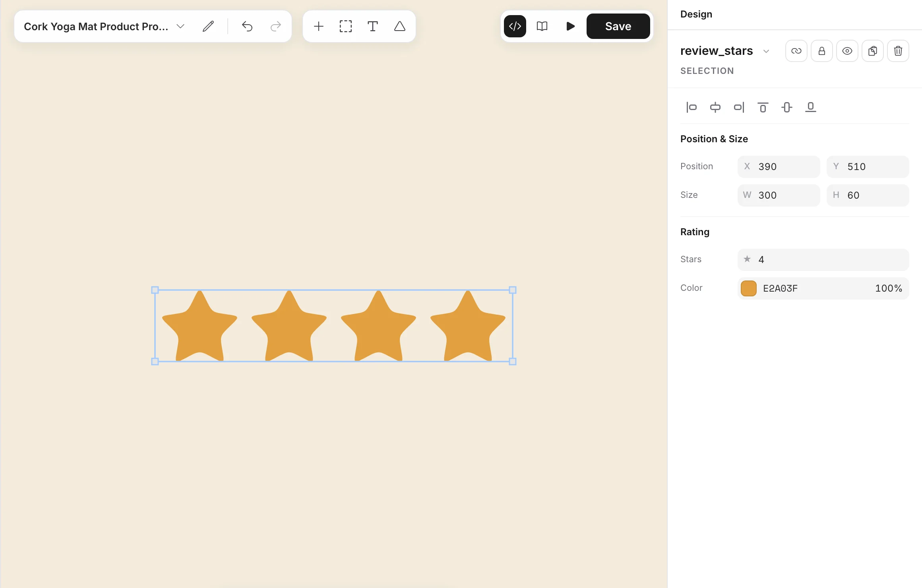Viewport: 922px width, 588px height.
Task: Click the pencil rename icon
Action: pos(208,26)
